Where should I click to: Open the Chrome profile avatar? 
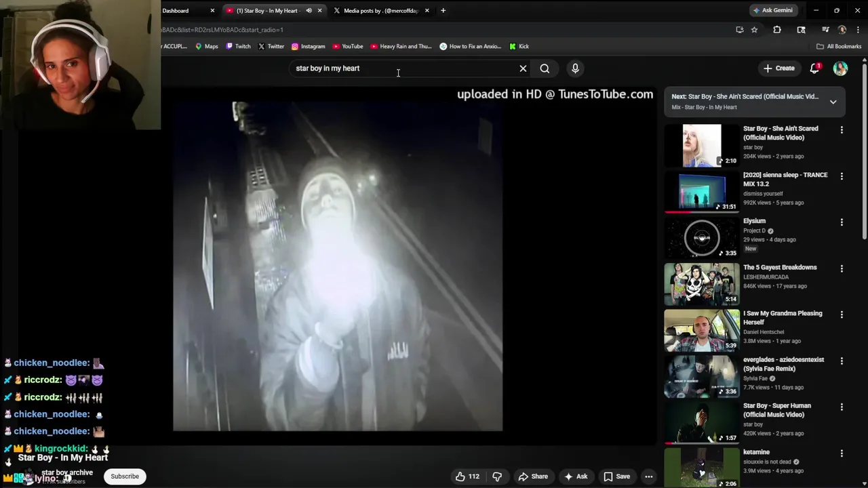point(842,30)
